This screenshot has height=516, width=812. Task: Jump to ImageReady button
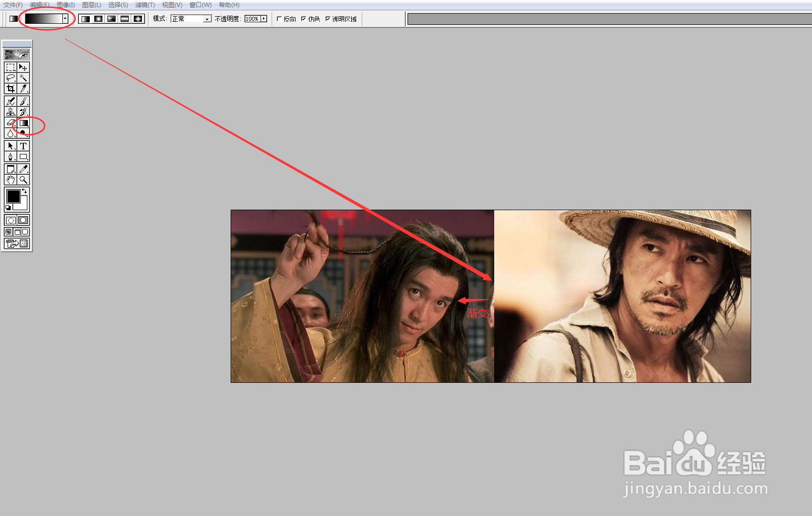pos(17,244)
